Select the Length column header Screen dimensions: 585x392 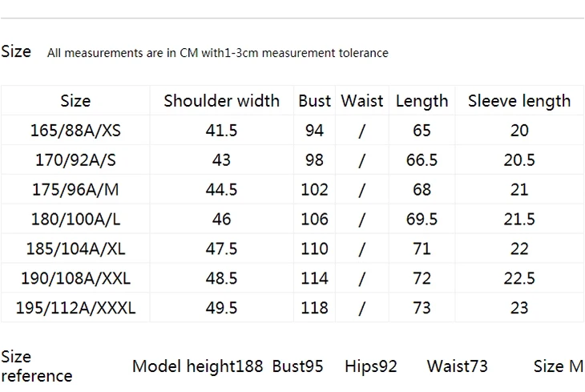tap(422, 101)
